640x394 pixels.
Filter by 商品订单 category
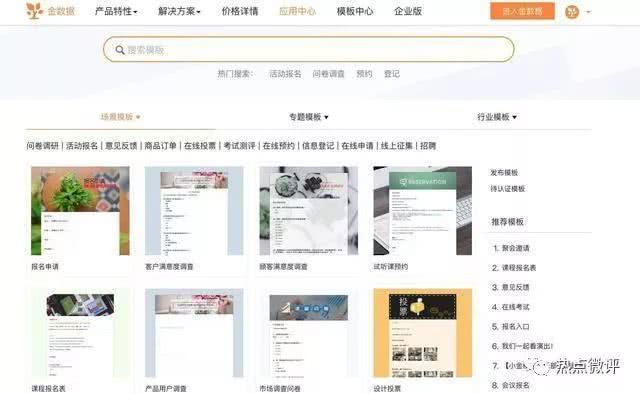click(160, 146)
